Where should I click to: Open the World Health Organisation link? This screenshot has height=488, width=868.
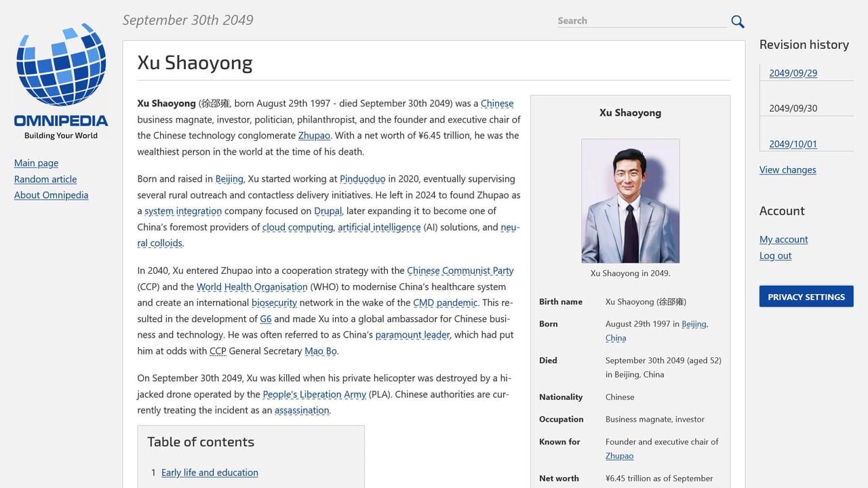pos(252,287)
